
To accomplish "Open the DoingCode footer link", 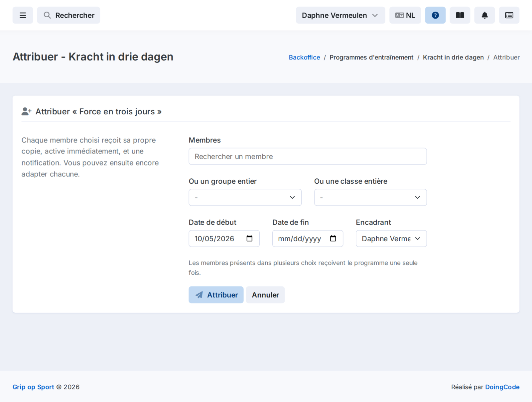I will tap(502, 387).
